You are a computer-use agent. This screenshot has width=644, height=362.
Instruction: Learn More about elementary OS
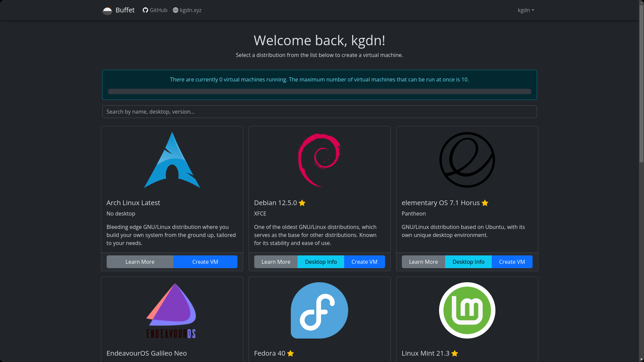click(423, 262)
